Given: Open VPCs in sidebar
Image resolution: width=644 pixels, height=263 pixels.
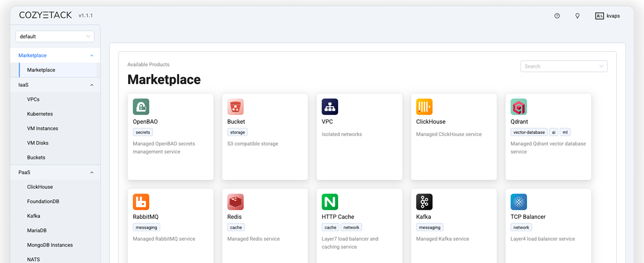Looking at the screenshot, I should coord(33,99).
